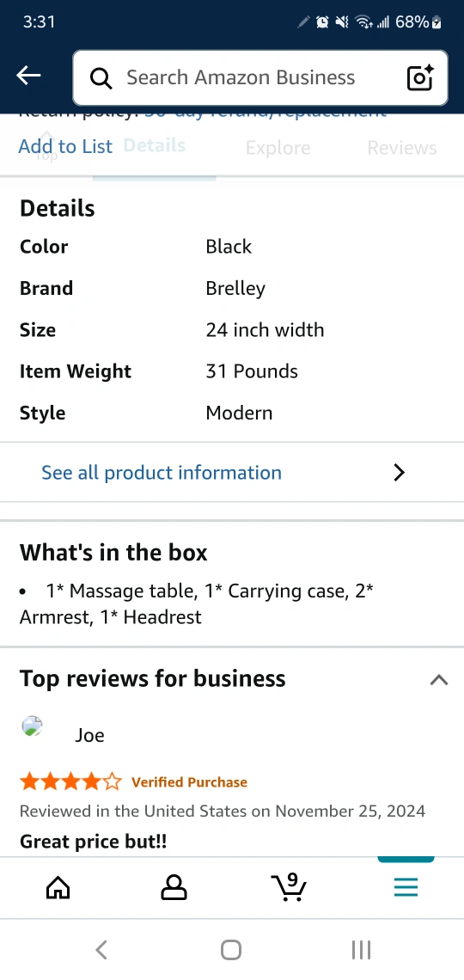Image resolution: width=464 pixels, height=980 pixels.
Task: Open the shopping cart with 9 items
Action: [x=290, y=887]
